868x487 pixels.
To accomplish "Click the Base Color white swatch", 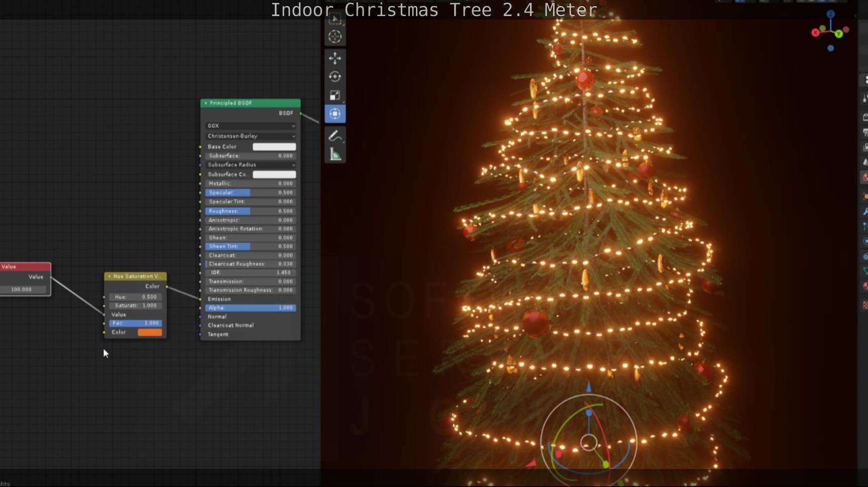I will [x=274, y=147].
